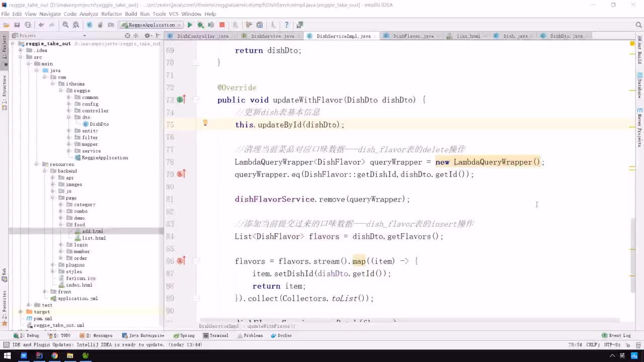Viewport: 644px width, 362px height.
Task: Open the Debug tool window
Action: pyautogui.click(x=26, y=335)
